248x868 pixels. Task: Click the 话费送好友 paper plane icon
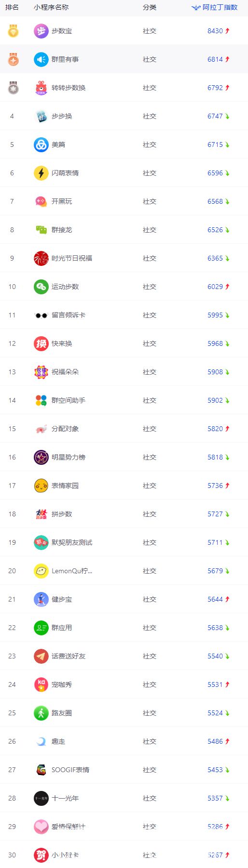point(41,656)
